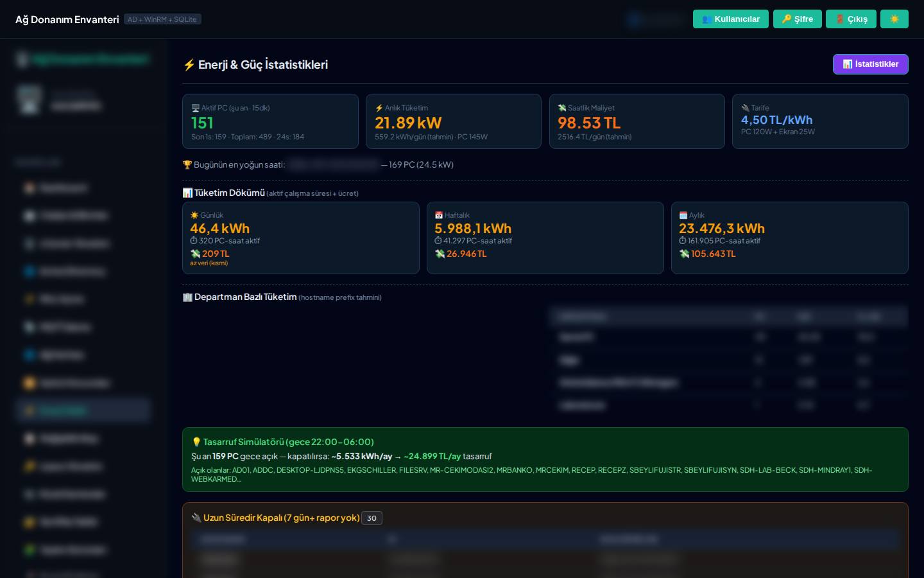This screenshot has width=924, height=578.
Task: Click the Şifre password button
Action: coord(798,19)
